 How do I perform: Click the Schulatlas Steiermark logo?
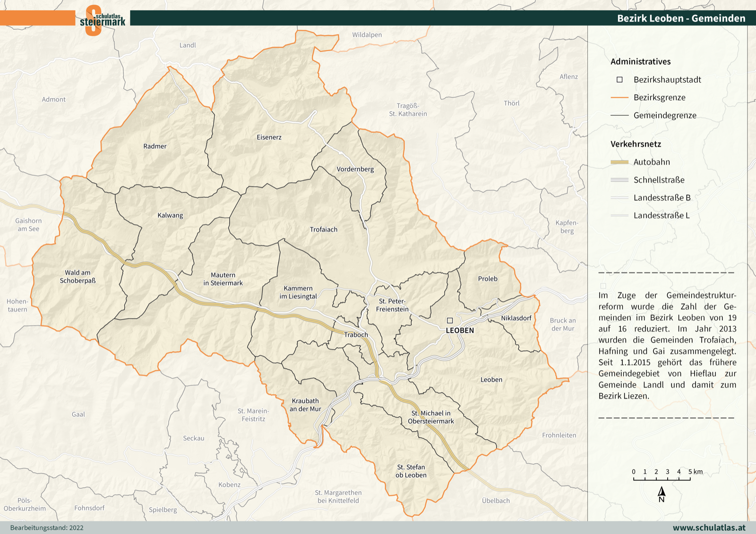tap(102, 20)
